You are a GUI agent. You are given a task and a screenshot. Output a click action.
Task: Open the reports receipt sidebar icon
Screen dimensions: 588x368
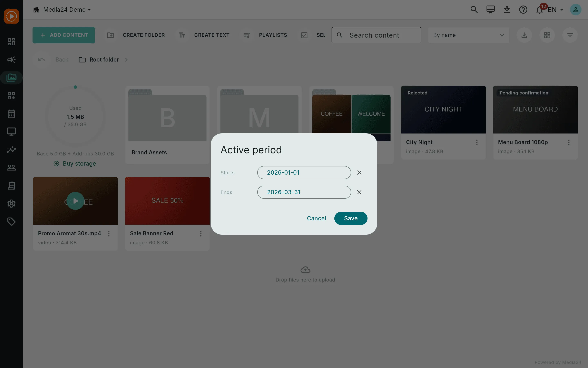coord(11,186)
